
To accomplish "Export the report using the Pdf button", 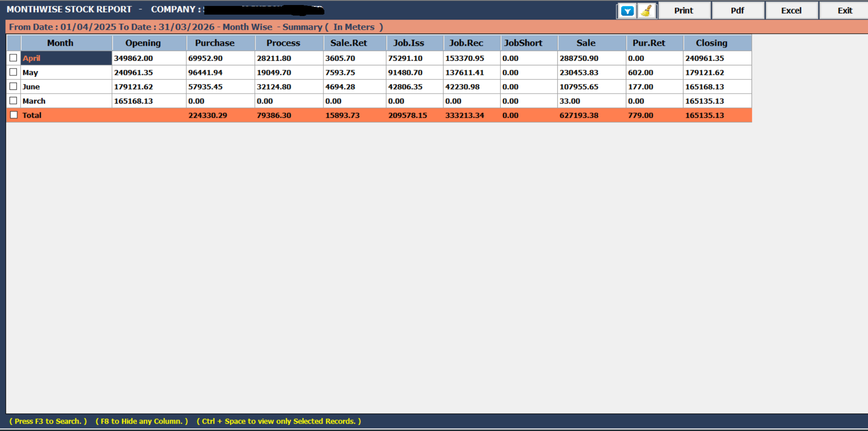I will [737, 10].
